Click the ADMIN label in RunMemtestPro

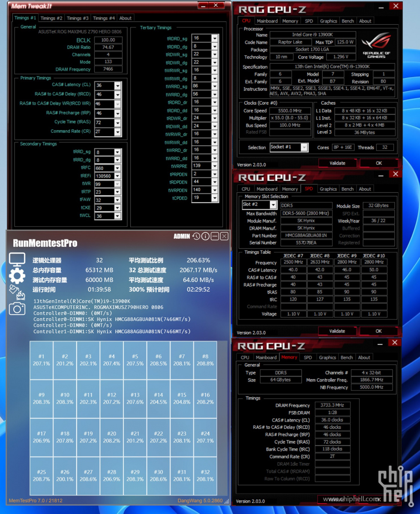tap(182, 236)
